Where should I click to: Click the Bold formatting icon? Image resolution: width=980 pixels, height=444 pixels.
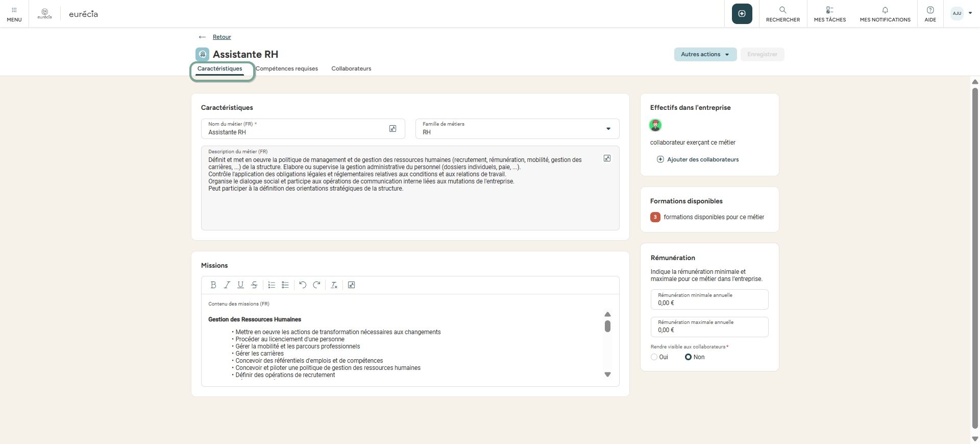click(x=213, y=285)
